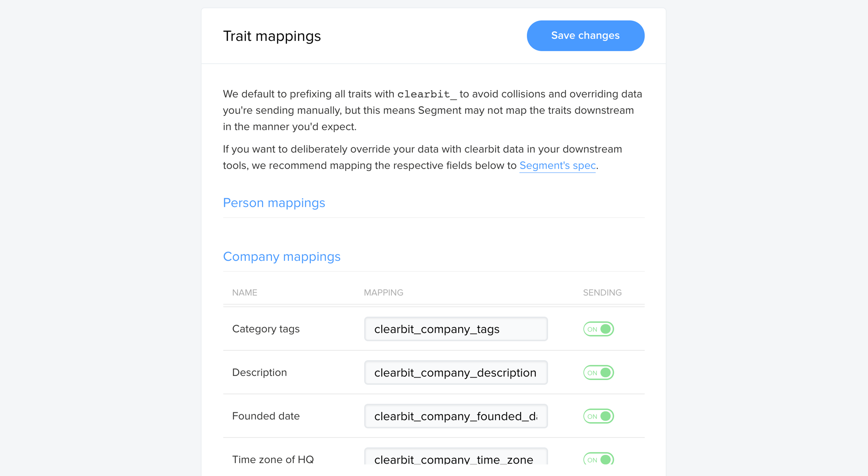The width and height of the screenshot is (868, 476).
Task: Click the Founded date row label
Action: 266,416
